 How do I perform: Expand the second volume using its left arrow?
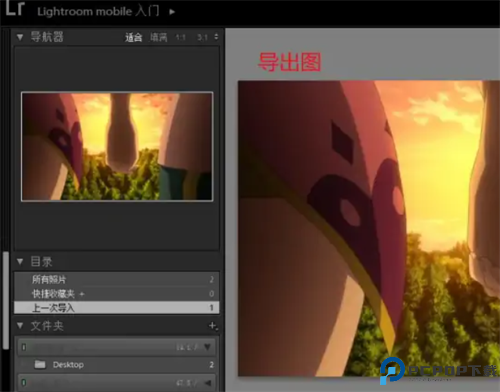pos(208,383)
